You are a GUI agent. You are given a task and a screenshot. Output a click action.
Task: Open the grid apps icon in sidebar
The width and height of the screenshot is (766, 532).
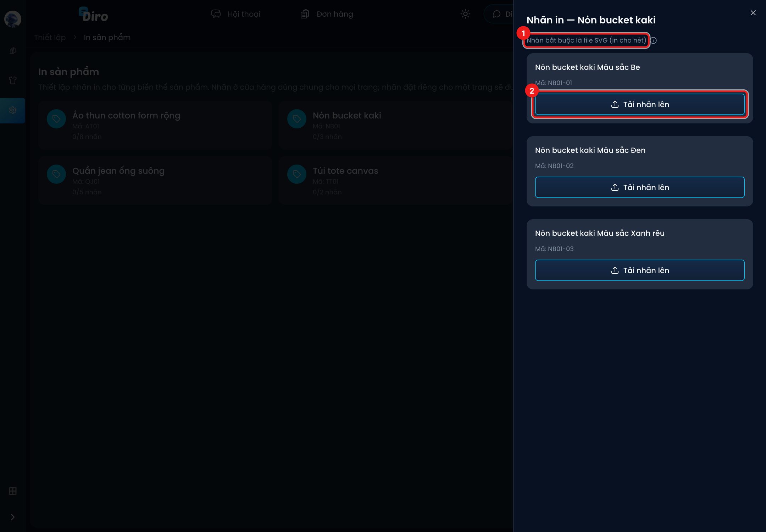(x=13, y=491)
